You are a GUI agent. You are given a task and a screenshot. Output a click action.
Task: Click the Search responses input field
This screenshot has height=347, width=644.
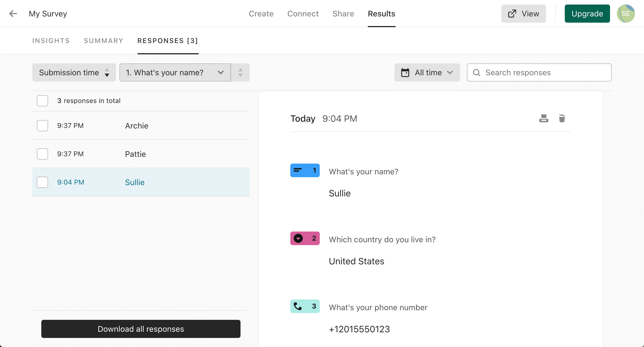click(539, 72)
